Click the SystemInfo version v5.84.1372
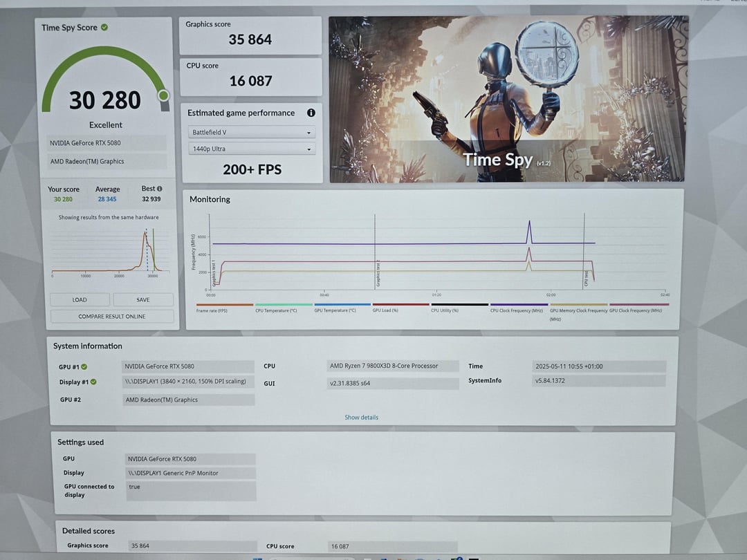 (x=599, y=380)
